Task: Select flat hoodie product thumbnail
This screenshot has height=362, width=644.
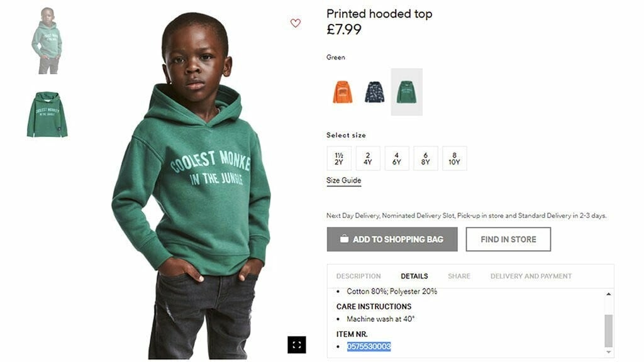Action: 47,114
